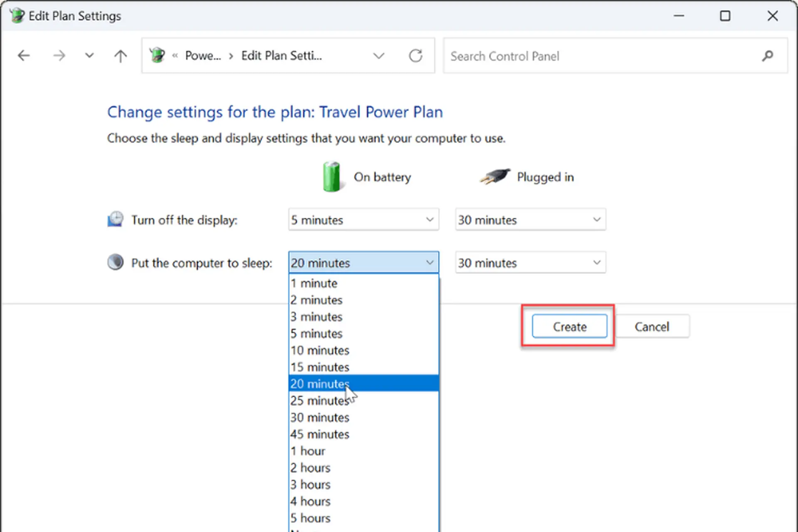Pick '5 minutes' in sleep list
This screenshot has height=532, width=798.
(364, 333)
